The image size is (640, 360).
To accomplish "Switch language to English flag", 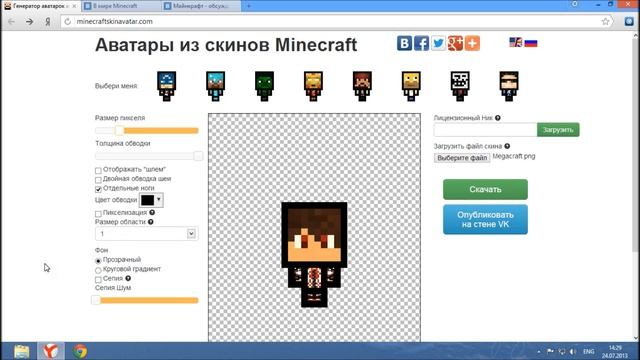I will click(x=516, y=42).
